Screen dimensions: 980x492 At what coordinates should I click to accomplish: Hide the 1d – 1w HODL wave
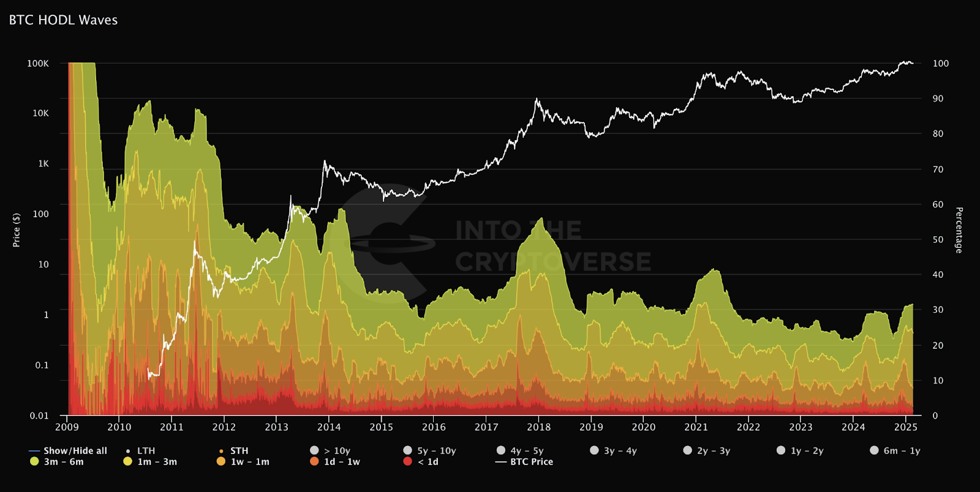coord(335,461)
